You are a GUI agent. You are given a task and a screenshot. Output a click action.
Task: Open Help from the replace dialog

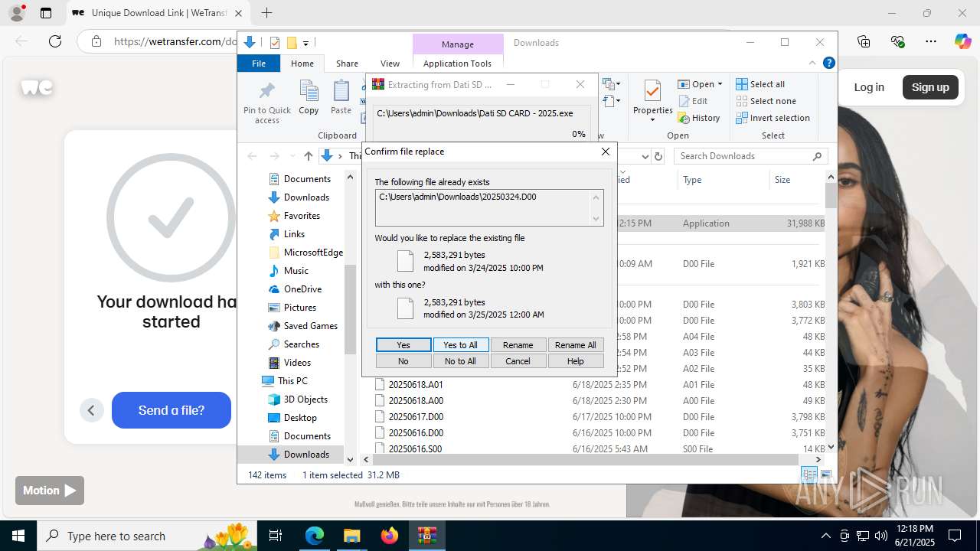click(x=575, y=361)
